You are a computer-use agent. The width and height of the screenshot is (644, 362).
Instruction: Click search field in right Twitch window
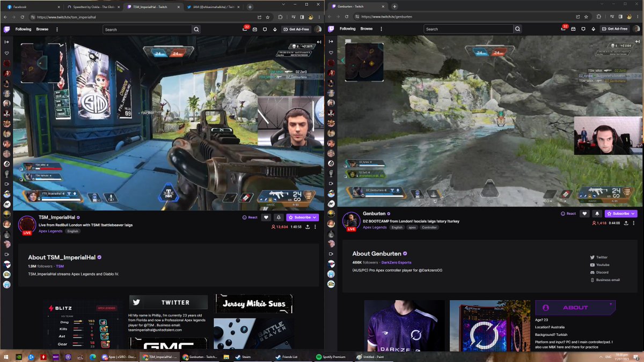pyautogui.click(x=467, y=29)
